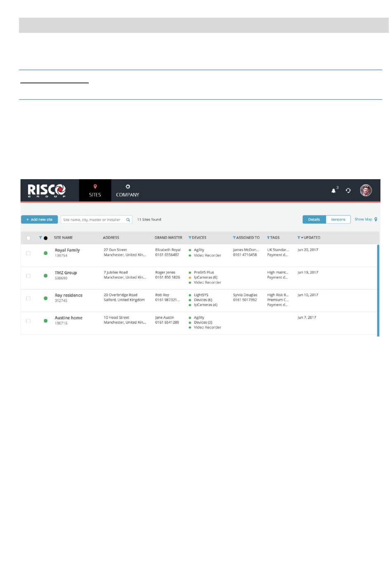
Task: Open Roy residence site
Action: (68, 295)
